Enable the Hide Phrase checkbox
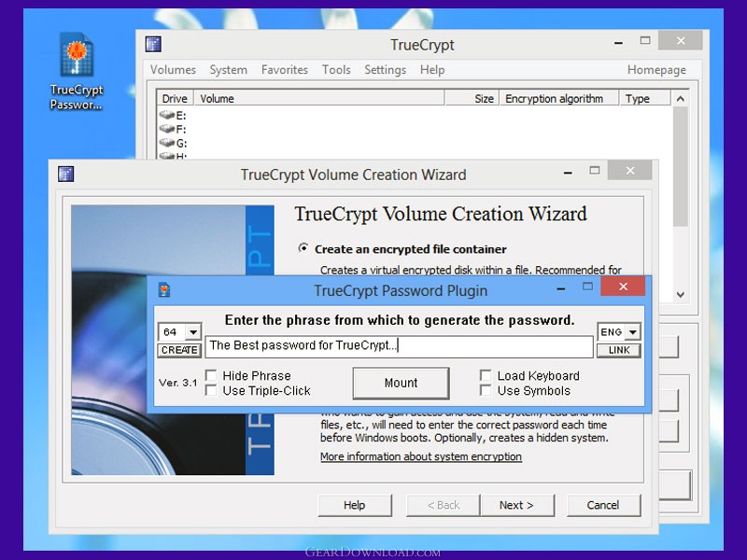Image resolution: width=747 pixels, height=560 pixels. [x=211, y=375]
